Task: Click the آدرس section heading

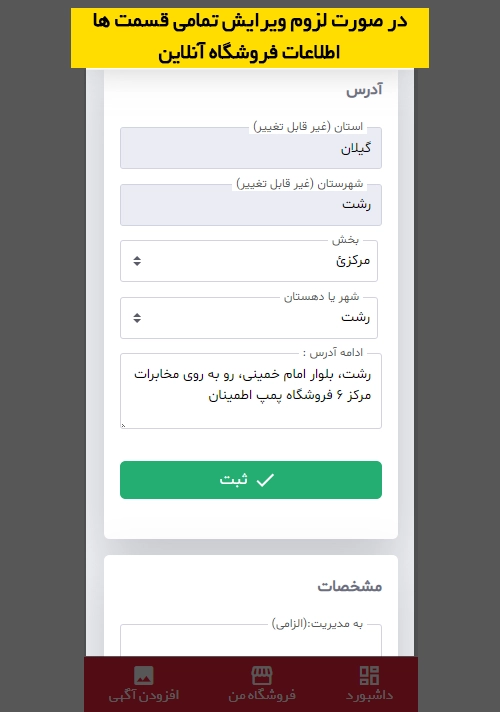Action: 364,89
